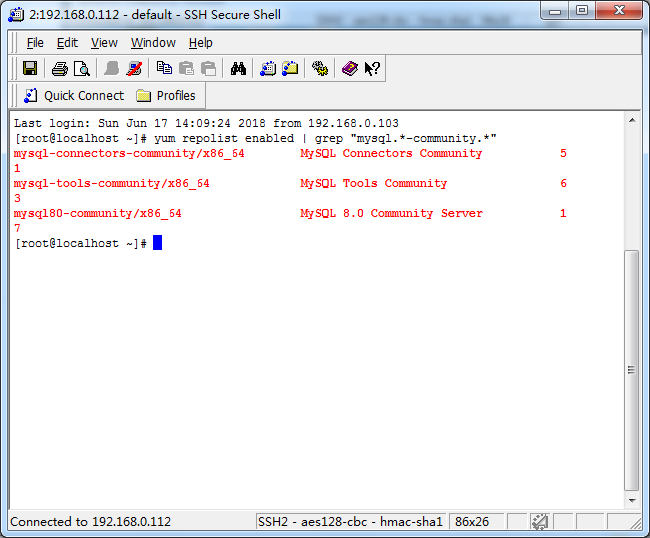Open the Window menu
The width and height of the screenshot is (650, 538).
(x=153, y=43)
